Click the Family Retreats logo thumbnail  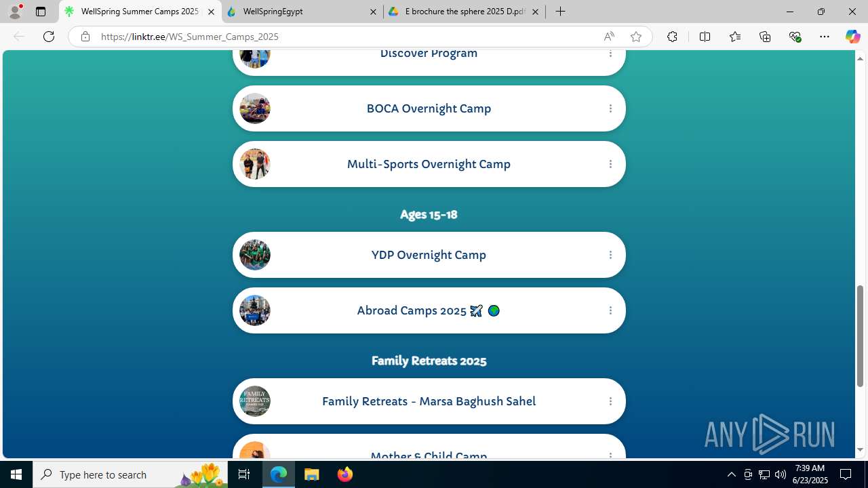coord(255,401)
